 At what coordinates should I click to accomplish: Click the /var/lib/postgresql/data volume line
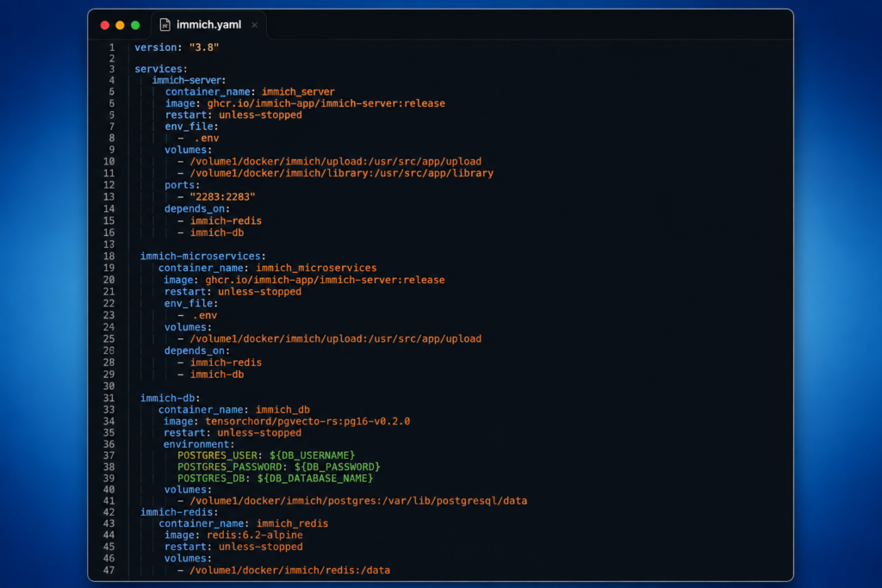pyautogui.click(x=352, y=501)
